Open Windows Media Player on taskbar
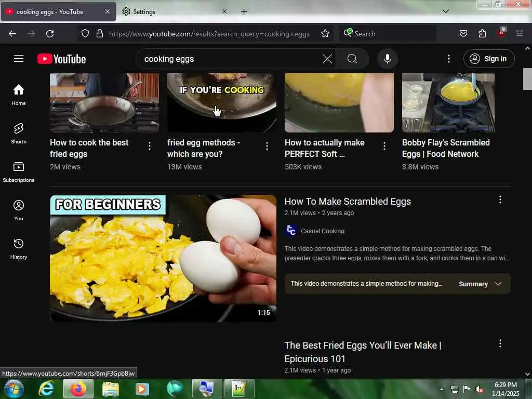 142,389
